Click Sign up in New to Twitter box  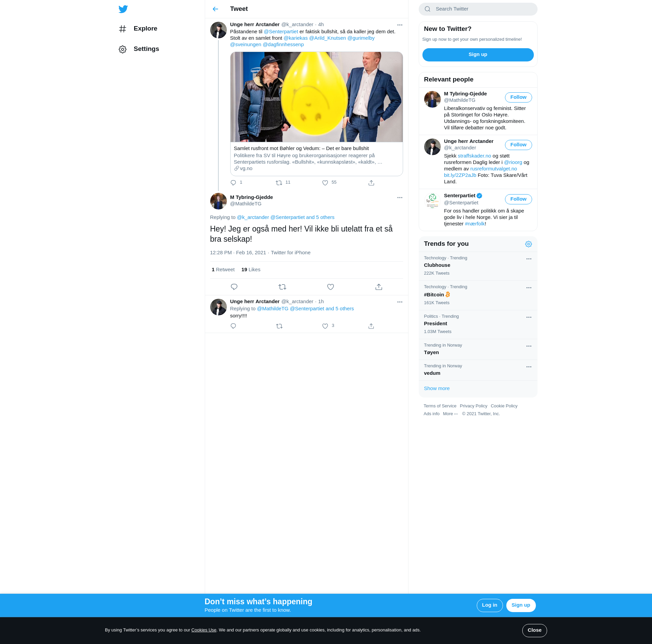478,55
